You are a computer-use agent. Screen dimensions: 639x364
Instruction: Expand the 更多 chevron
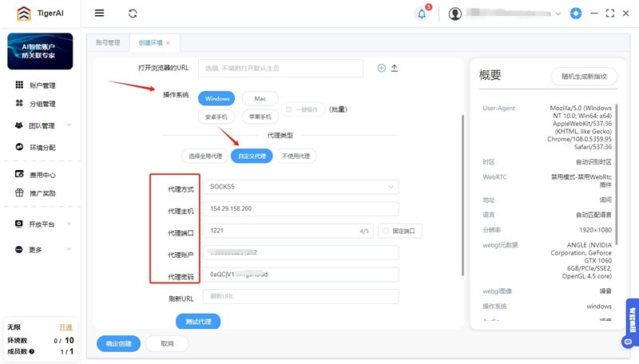tap(69, 249)
